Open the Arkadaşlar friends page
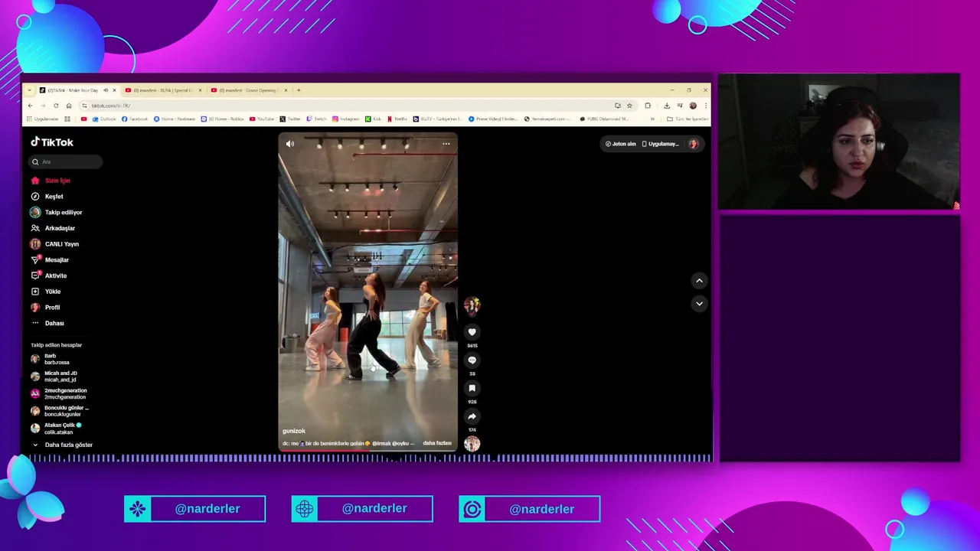Screen dimensions: 980x551 coord(53,228)
